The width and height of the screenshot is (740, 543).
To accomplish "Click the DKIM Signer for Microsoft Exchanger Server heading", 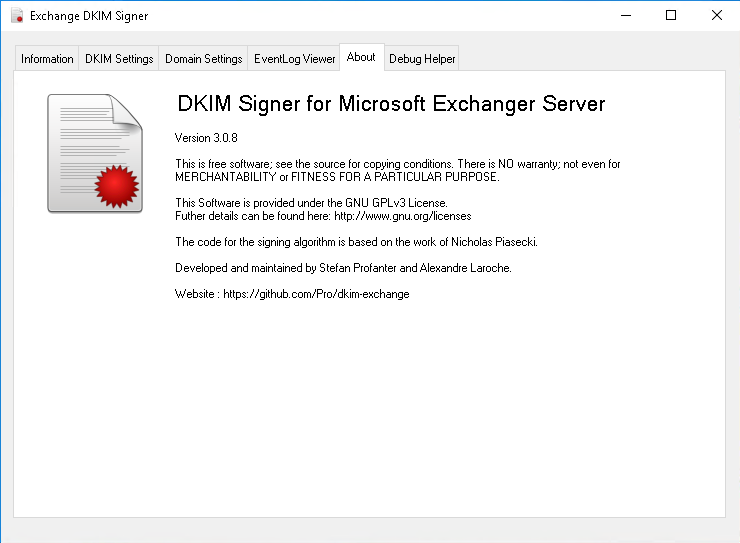I will (391, 104).
